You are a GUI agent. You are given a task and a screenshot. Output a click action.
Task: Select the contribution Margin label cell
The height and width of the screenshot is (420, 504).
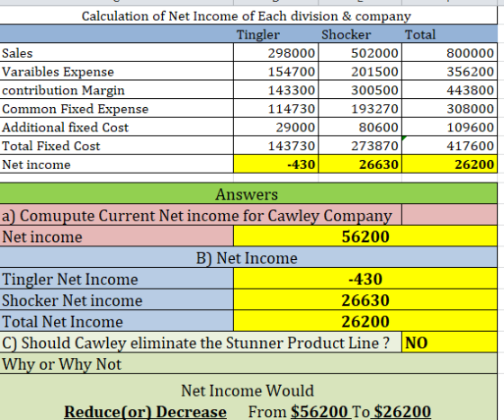coord(116,90)
